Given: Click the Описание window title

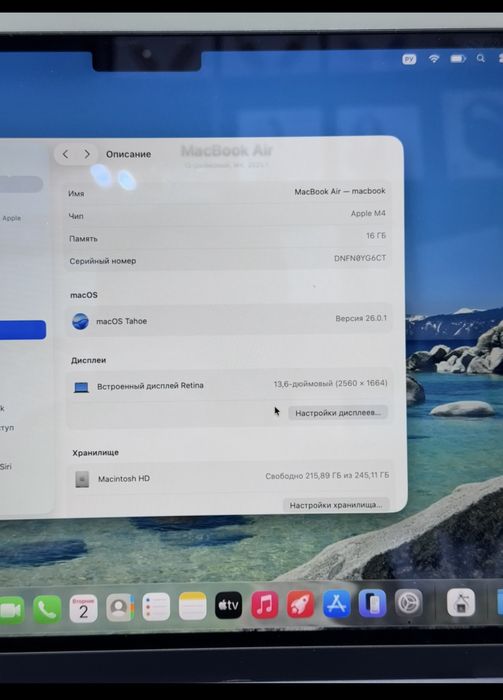Looking at the screenshot, I should (129, 154).
